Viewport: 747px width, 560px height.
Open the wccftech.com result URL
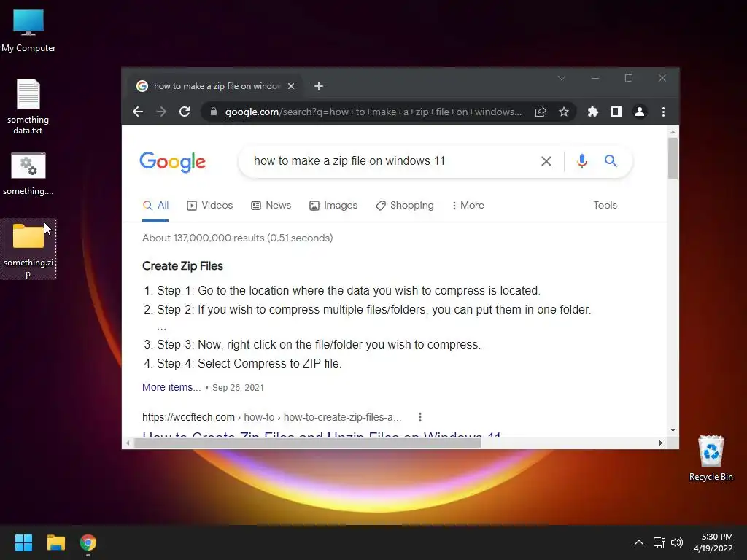271,417
